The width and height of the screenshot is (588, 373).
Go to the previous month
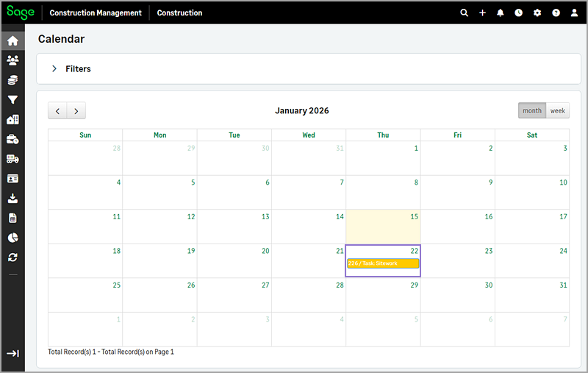pyautogui.click(x=57, y=111)
